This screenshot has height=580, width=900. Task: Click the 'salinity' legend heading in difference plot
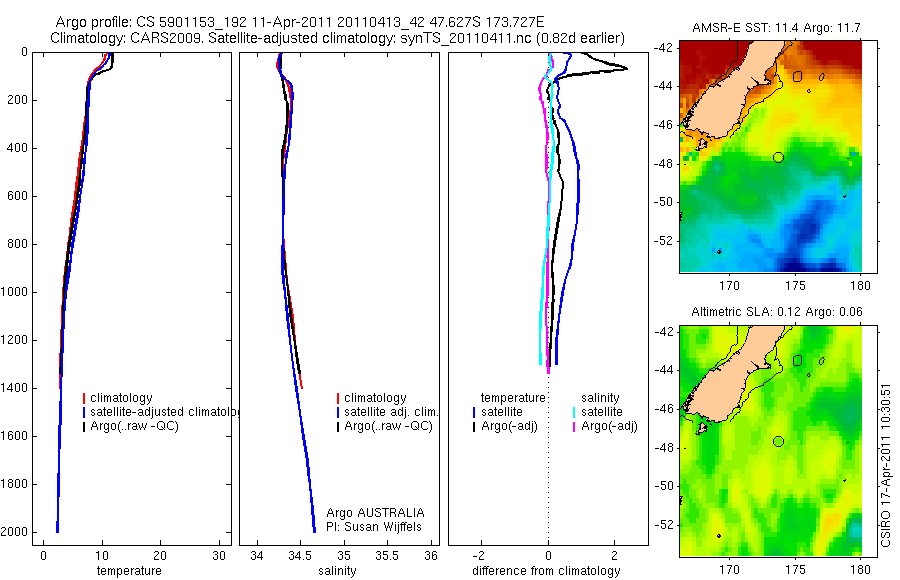tap(600, 398)
